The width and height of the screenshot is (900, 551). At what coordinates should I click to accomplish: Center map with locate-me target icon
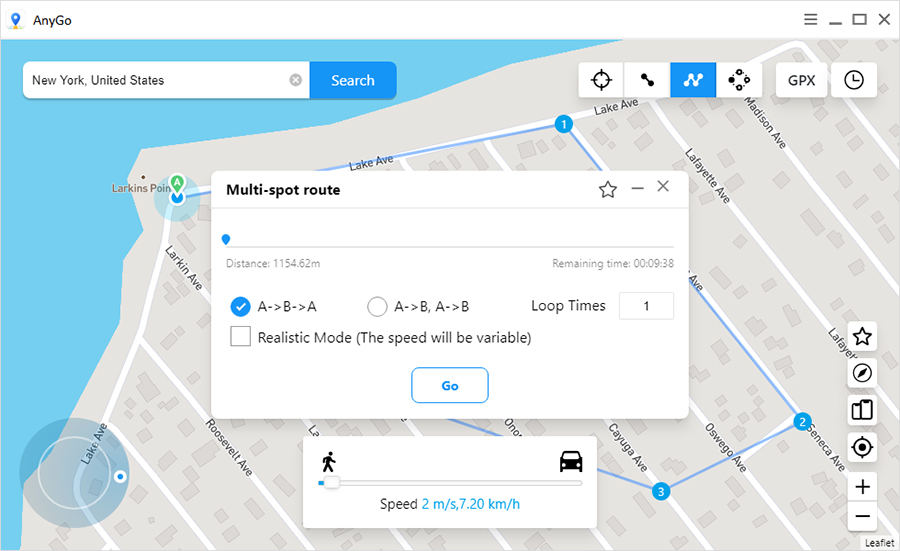click(862, 446)
